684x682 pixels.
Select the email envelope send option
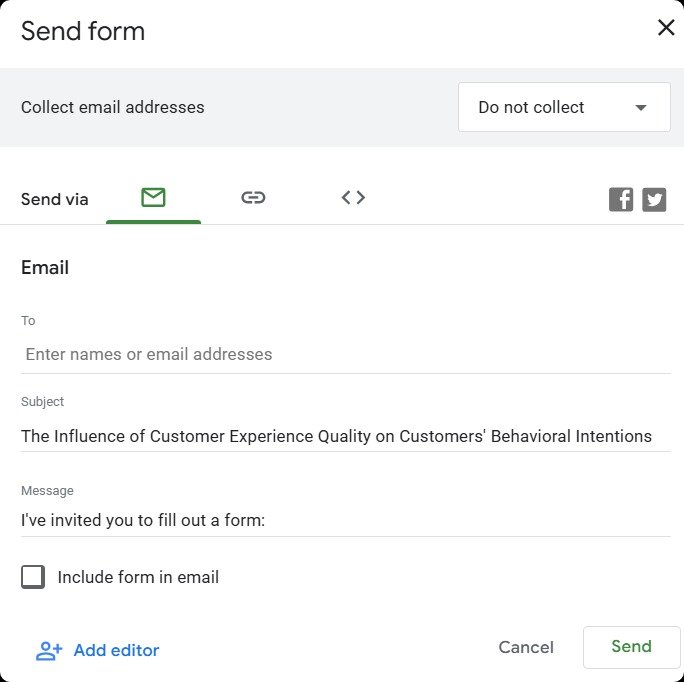click(x=153, y=198)
